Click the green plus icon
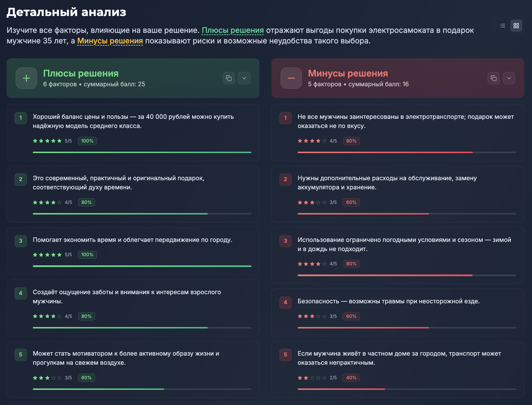This screenshot has height=405, width=532. (x=26, y=78)
